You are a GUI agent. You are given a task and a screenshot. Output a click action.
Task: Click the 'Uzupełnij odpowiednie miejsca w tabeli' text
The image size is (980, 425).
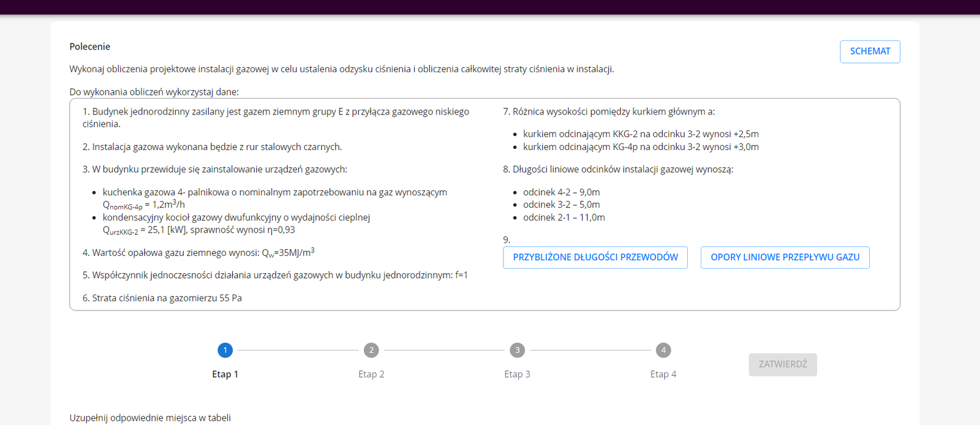pos(150,418)
